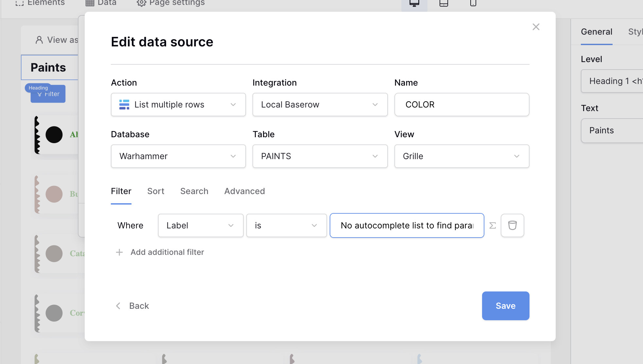Viewport: 643px width, 364px height.
Task: Expand the Table dropdown PAINTS
Action: (x=320, y=156)
